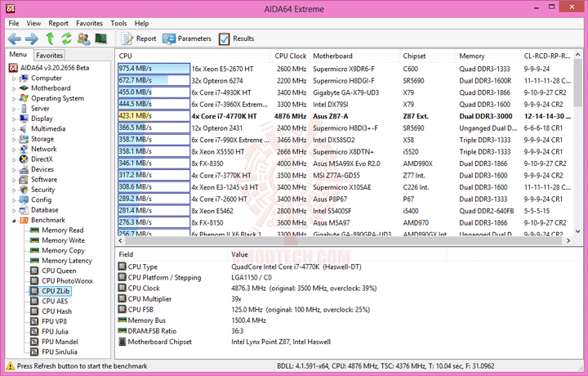This screenshot has width=588, height=376.
Task: Expand the Software tree node arrow
Action: pyautogui.click(x=14, y=180)
